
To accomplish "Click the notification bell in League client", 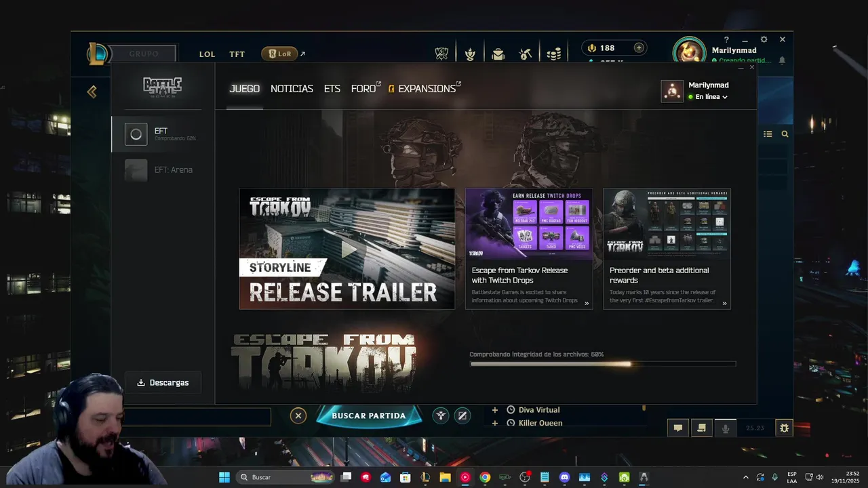I will pyautogui.click(x=782, y=60).
